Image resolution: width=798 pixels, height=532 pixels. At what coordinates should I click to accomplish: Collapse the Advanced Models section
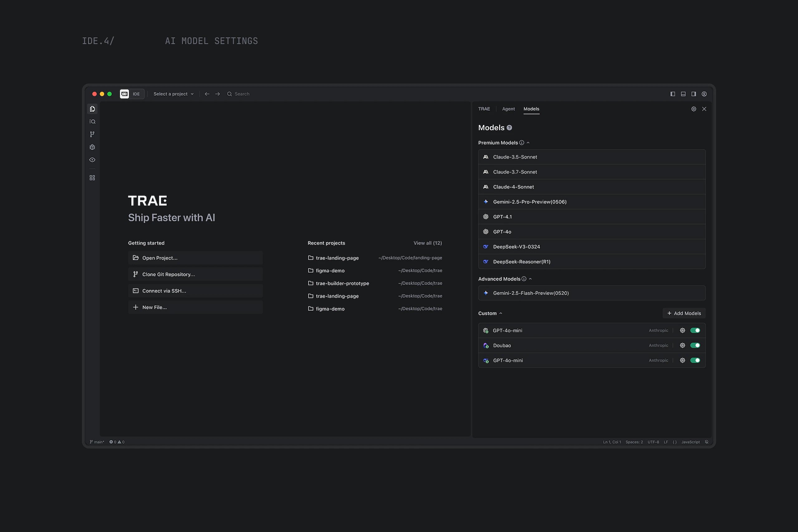pos(530,279)
